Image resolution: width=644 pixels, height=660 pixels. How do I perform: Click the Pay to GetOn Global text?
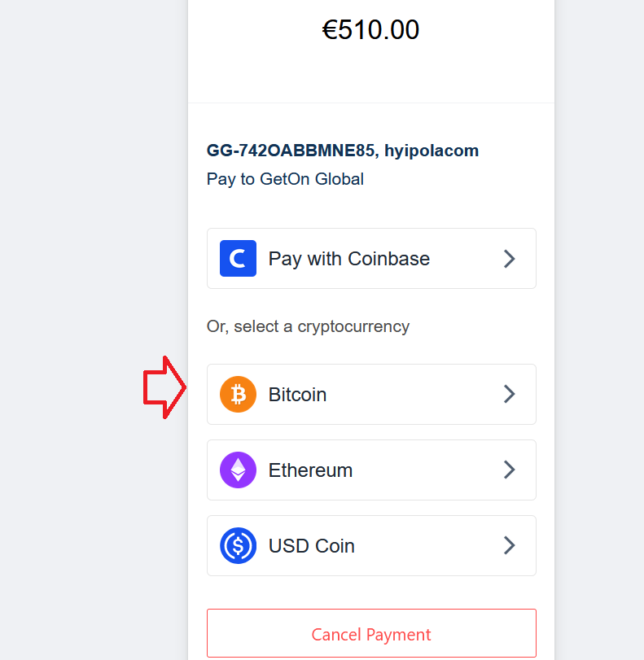[285, 179]
